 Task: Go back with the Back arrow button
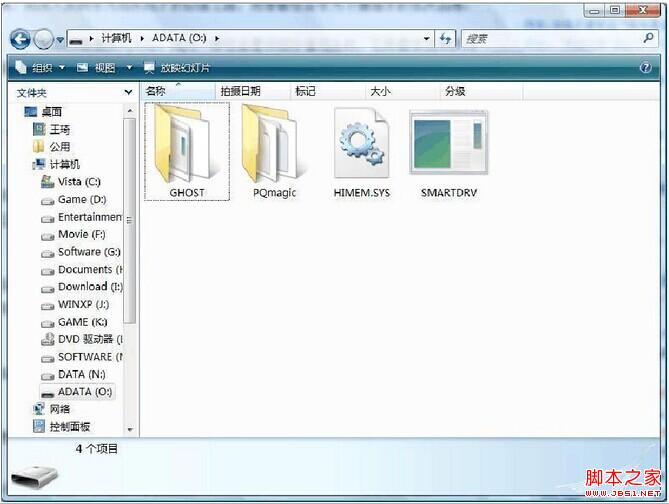tap(20, 40)
